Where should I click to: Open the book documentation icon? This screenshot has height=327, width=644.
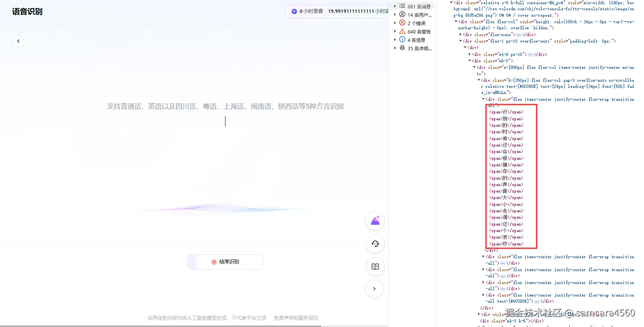tap(375, 267)
